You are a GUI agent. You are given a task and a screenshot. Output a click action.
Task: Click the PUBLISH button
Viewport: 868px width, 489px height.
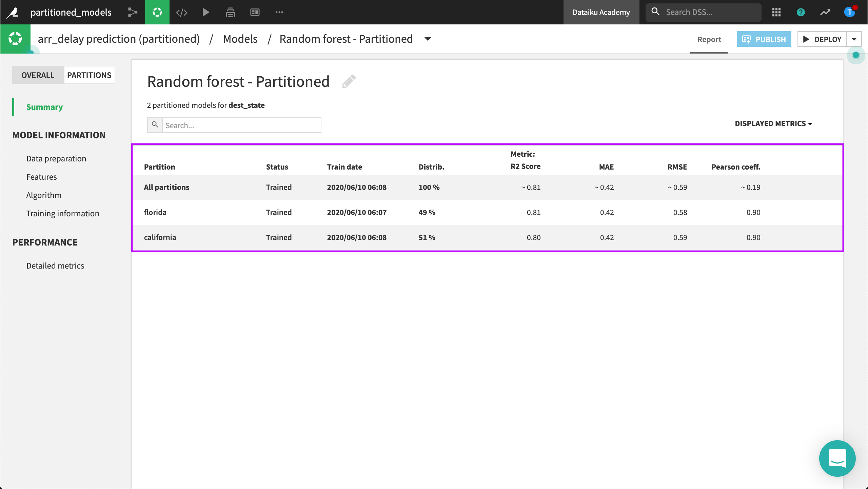(764, 39)
